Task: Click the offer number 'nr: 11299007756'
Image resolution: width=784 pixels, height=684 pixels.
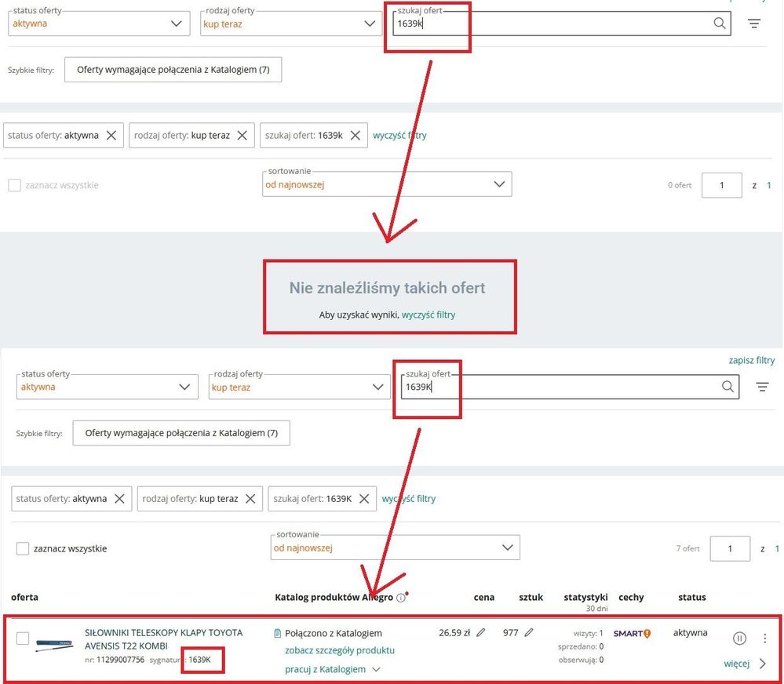Action: (115, 660)
